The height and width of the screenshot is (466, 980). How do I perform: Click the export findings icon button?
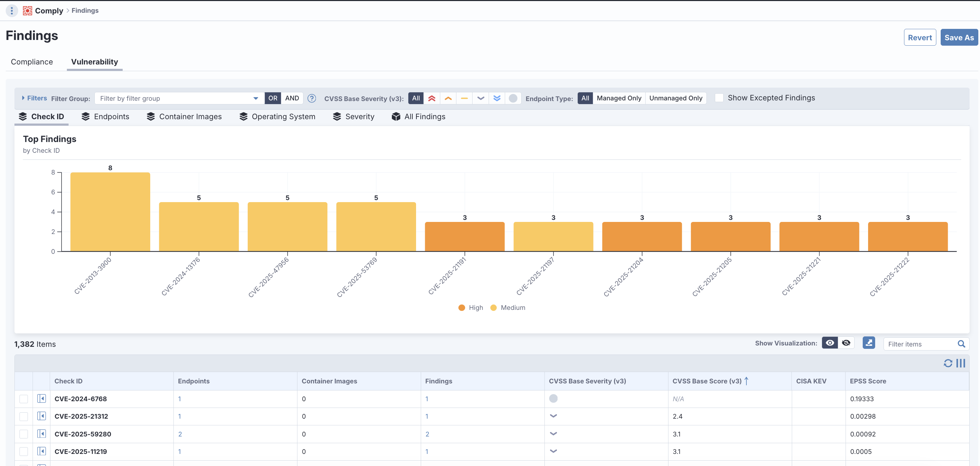(868, 343)
